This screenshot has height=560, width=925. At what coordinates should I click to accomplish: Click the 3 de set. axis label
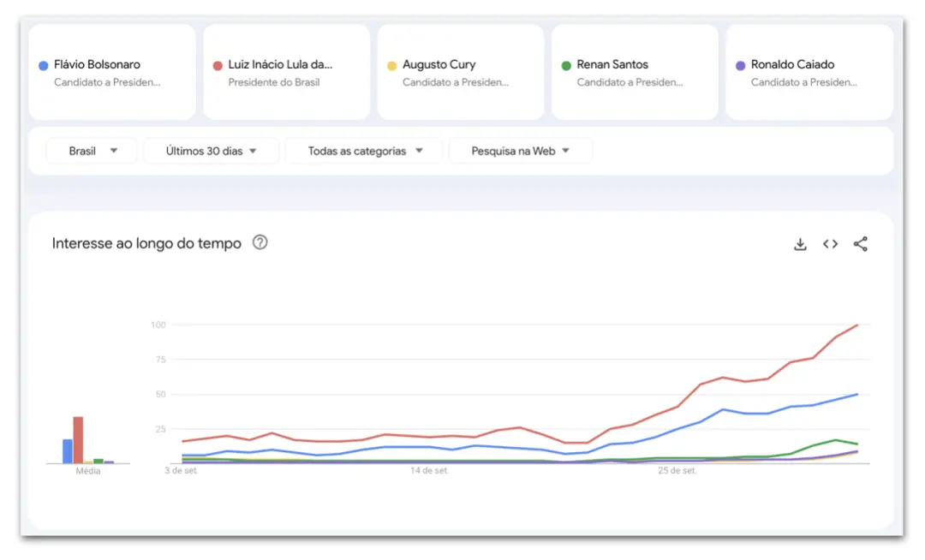point(181,470)
